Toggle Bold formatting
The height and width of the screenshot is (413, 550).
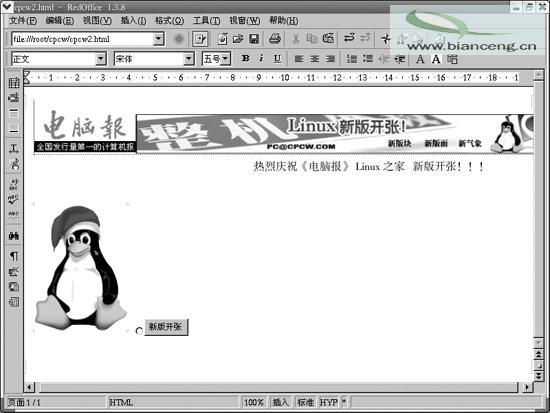[246, 58]
